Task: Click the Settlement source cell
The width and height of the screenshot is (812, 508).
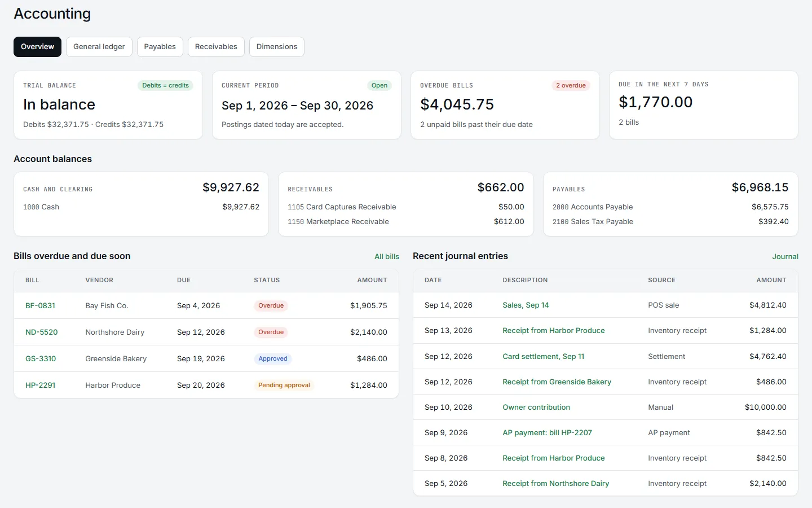Action: point(667,356)
